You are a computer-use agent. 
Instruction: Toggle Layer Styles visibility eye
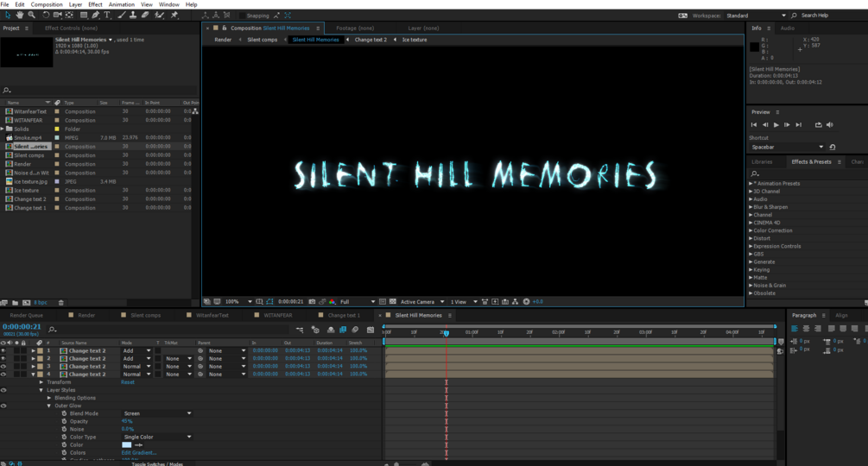[3, 390]
